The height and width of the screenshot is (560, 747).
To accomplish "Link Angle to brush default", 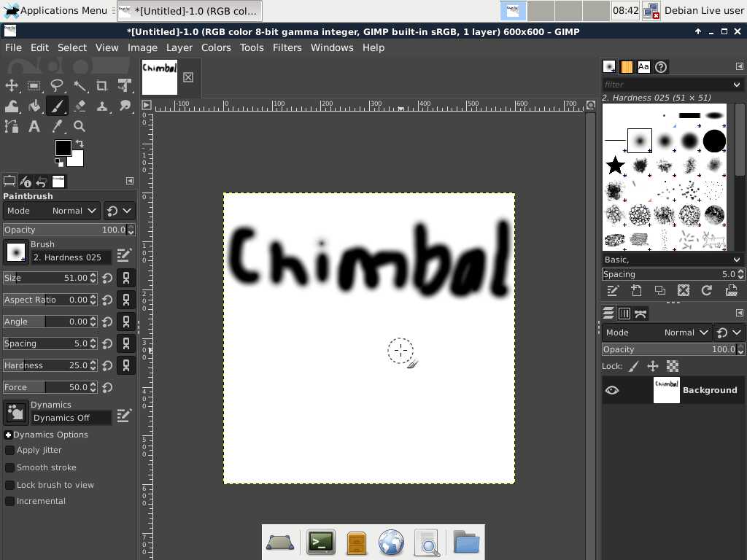I will (x=126, y=322).
